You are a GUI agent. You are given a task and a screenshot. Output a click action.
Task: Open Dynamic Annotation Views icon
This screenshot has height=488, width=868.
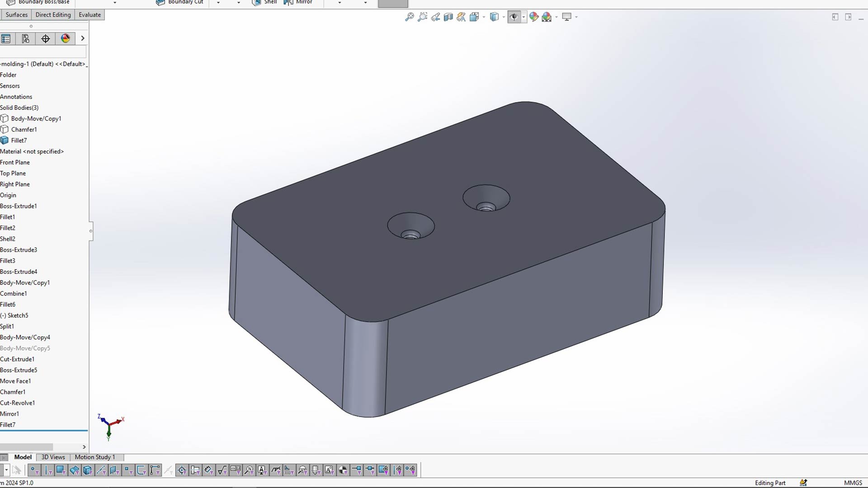point(461,17)
